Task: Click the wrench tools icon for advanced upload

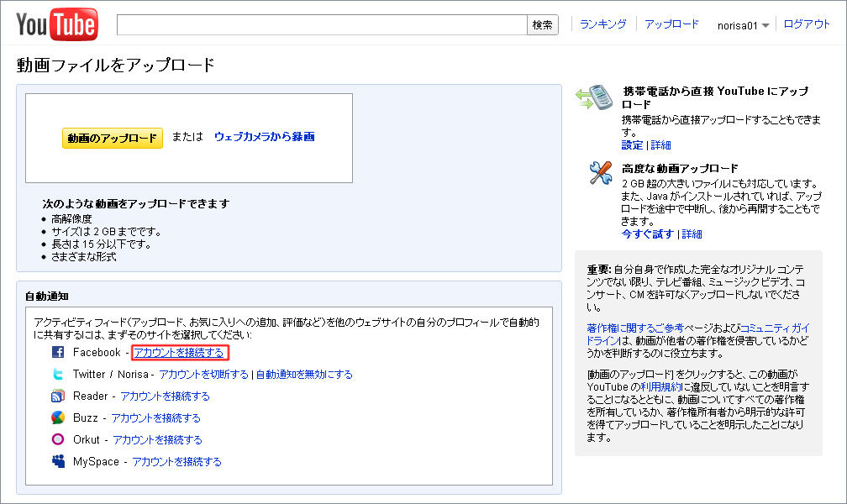Action: pyautogui.click(x=601, y=173)
